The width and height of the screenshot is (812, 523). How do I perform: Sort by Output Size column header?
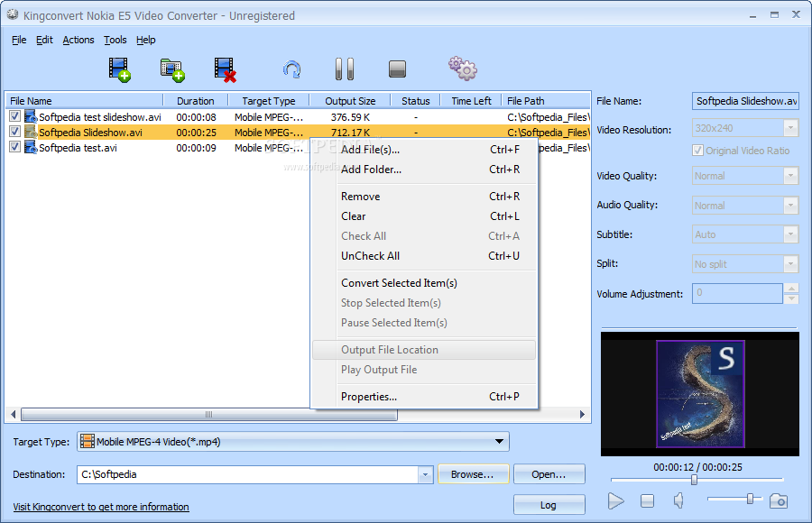pos(350,101)
